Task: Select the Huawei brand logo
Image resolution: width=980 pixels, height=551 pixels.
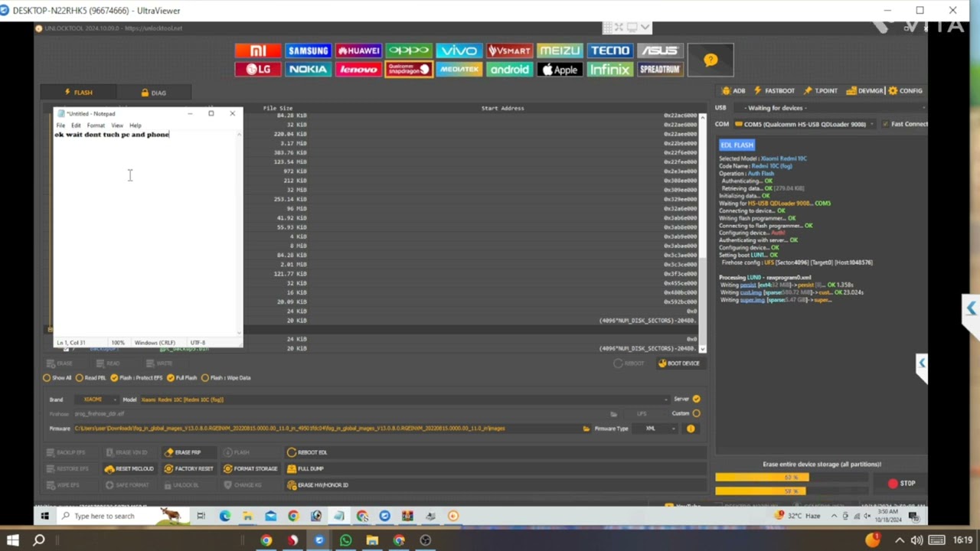Action: [x=358, y=51]
